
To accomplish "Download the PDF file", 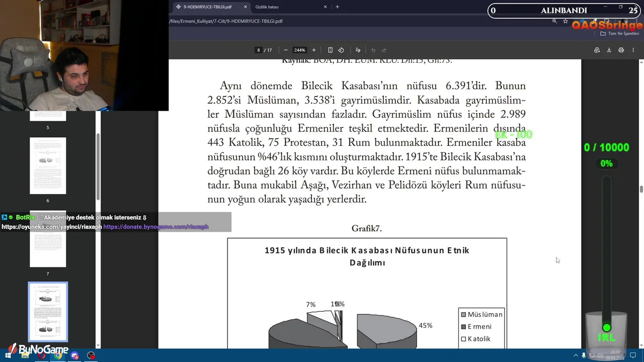I will click(609, 50).
